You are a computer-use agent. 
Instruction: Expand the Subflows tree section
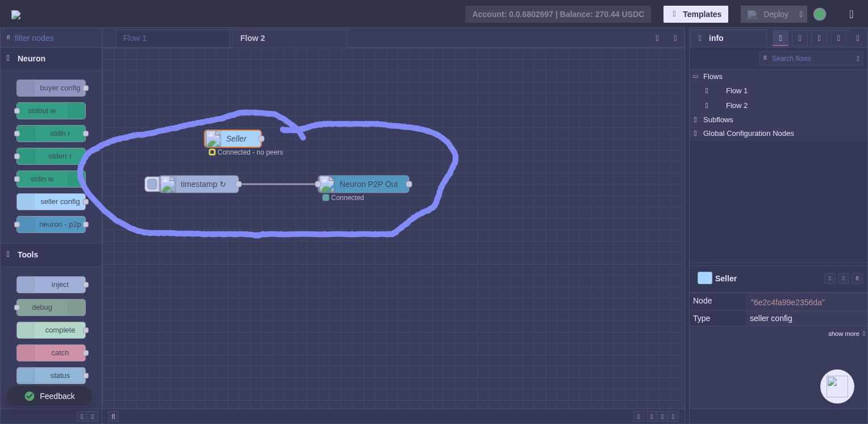(695, 120)
